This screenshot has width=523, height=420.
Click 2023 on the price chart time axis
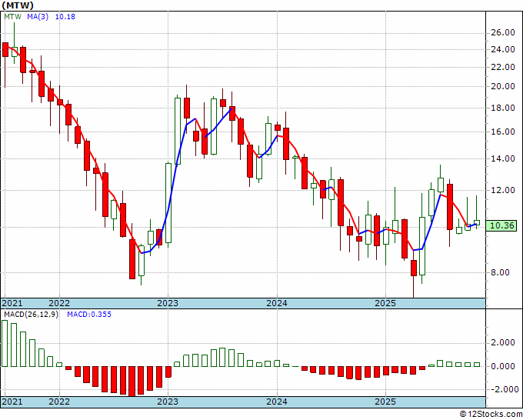168,303
